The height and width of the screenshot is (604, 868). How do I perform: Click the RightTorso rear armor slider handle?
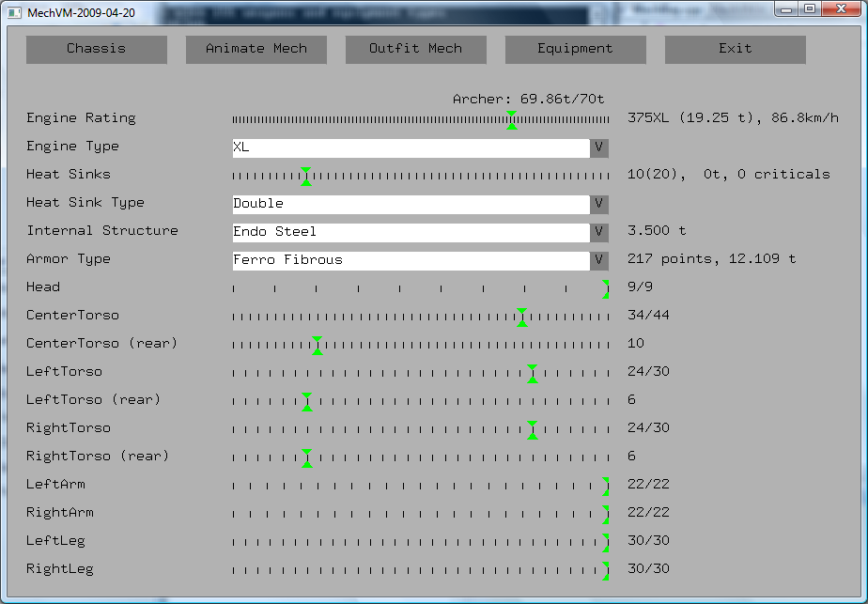click(306, 457)
